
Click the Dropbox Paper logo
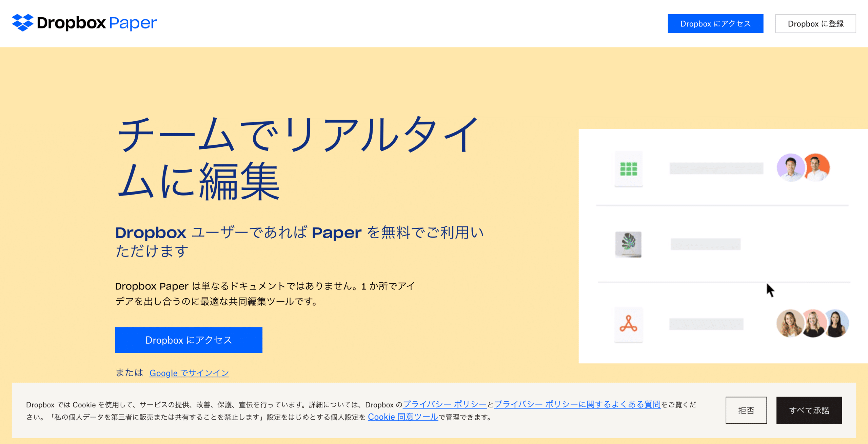pos(84,23)
